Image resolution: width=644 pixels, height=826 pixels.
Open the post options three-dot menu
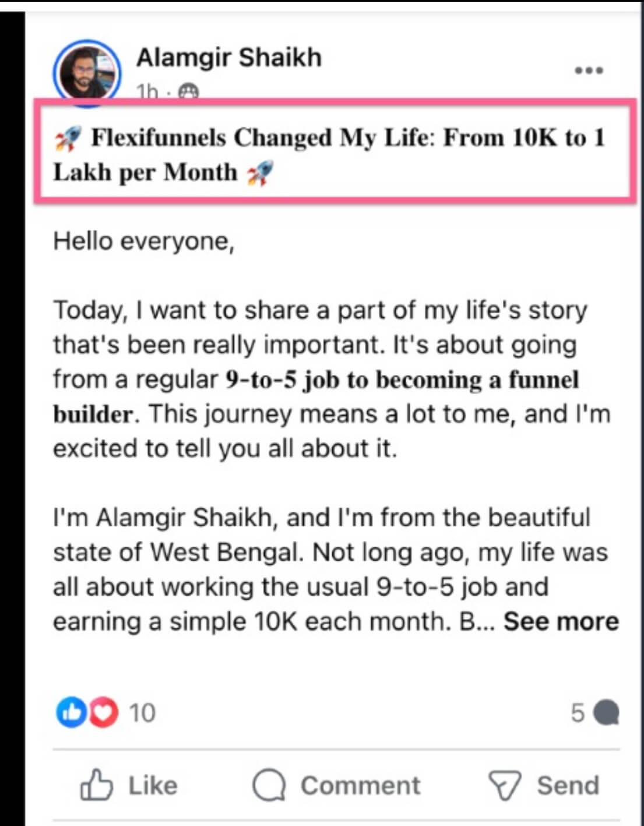pos(588,71)
